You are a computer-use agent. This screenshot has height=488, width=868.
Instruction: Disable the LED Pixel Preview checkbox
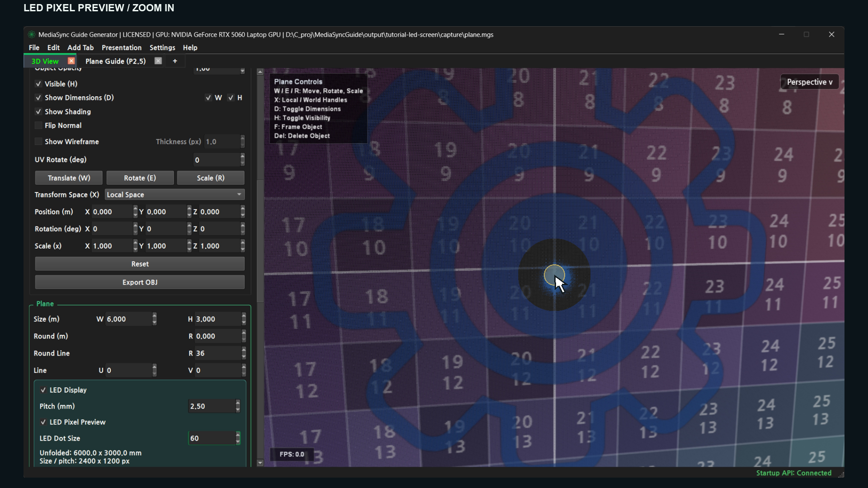43,422
